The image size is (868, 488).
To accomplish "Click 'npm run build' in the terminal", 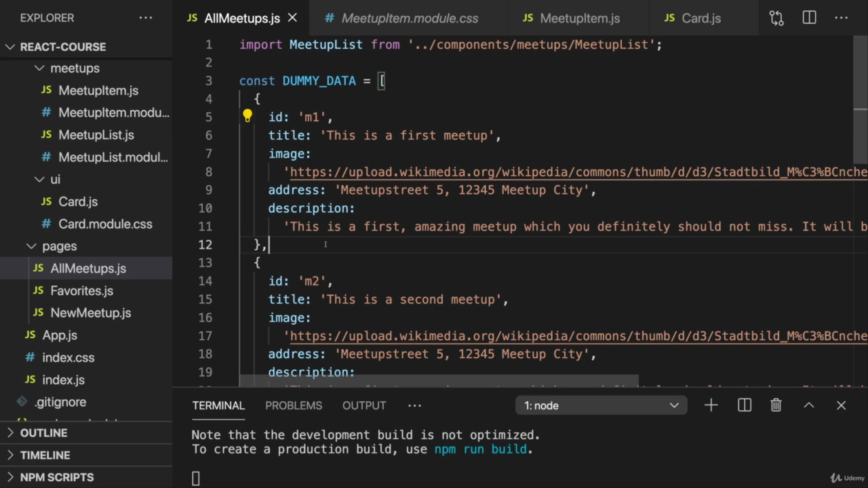I will pyautogui.click(x=481, y=449).
